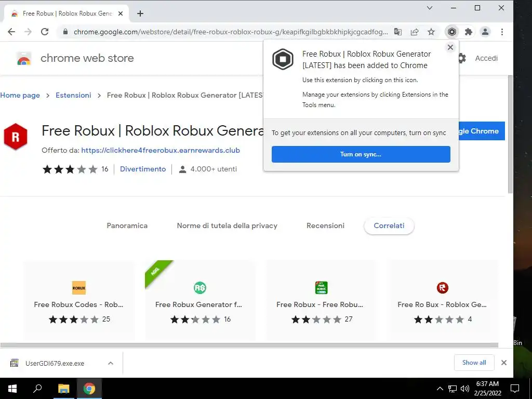Click the red Robux extension logo
Viewport: 532px width, 399px height.
15,137
